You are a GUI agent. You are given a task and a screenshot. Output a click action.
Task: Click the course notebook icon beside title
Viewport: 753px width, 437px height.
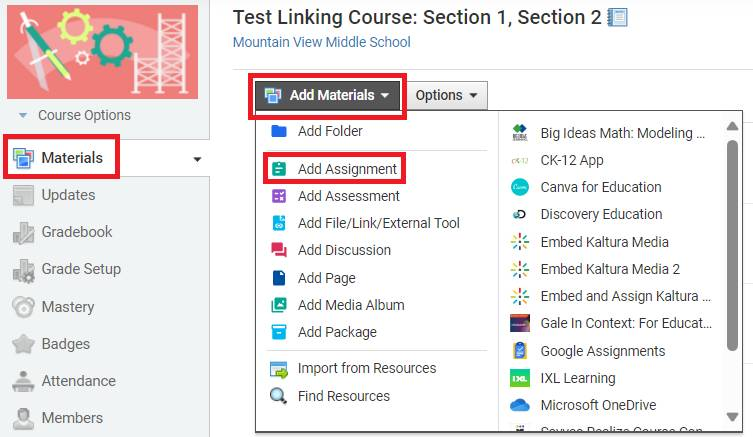[x=618, y=17]
